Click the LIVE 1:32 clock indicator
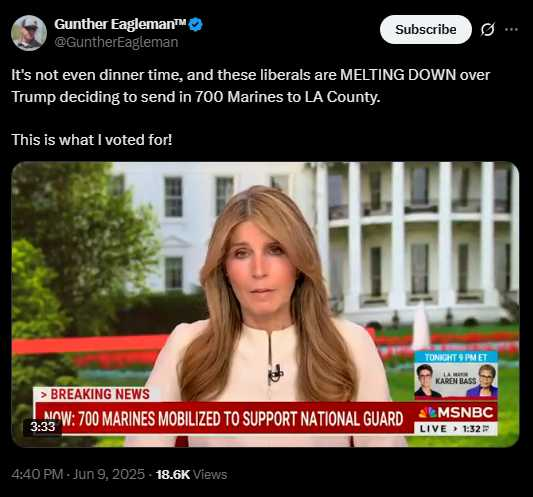This screenshot has height=497, width=533. [x=455, y=429]
